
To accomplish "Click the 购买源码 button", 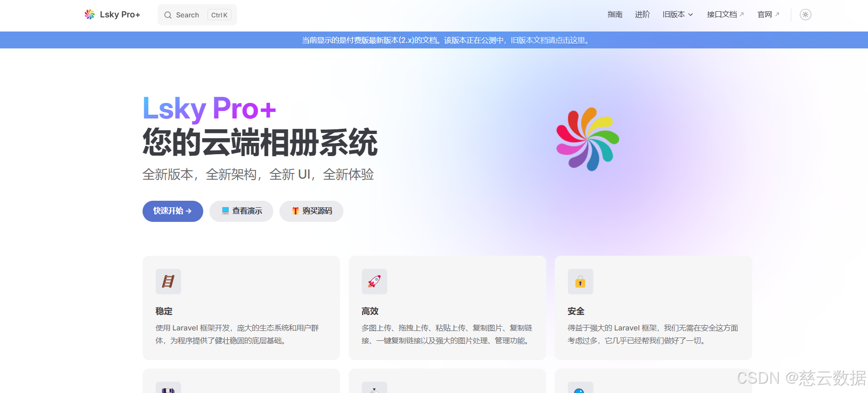I will coord(311,211).
